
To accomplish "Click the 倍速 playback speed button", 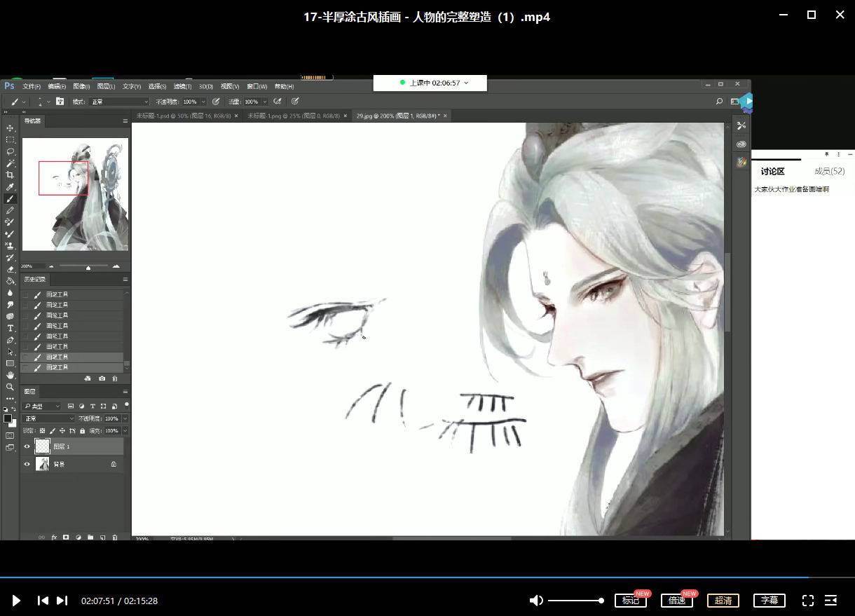I will tap(676, 601).
